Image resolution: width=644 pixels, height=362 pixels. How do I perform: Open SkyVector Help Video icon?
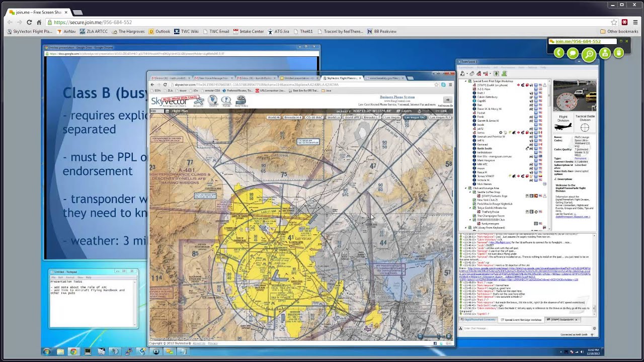pos(241,101)
